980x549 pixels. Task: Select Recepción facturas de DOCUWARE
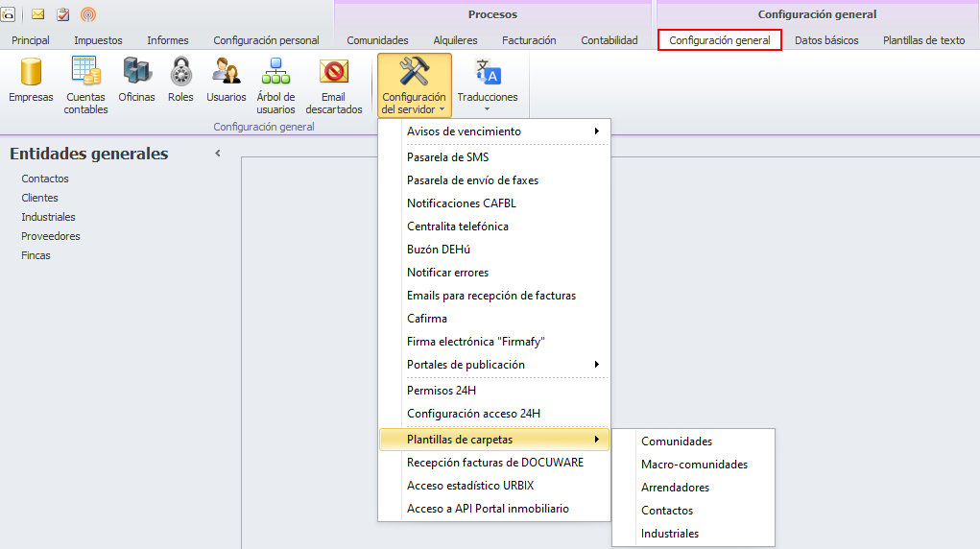tap(494, 463)
